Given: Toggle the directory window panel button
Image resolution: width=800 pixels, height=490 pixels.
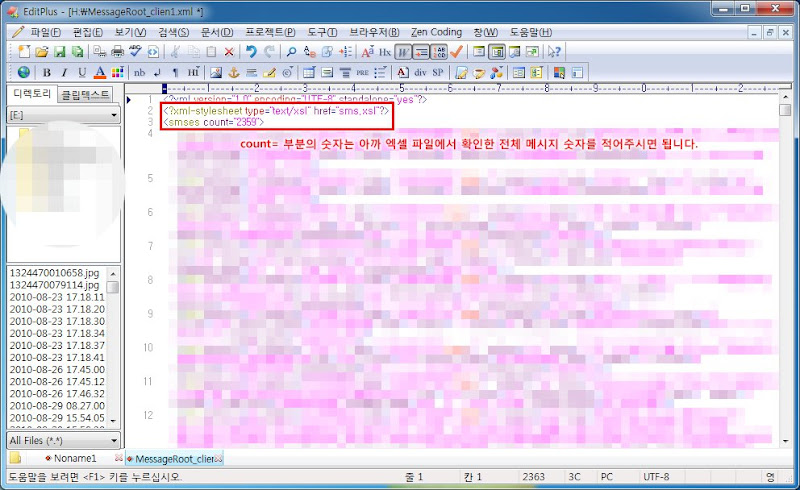Looking at the screenshot, I should pyautogui.click(x=496, y=52).
